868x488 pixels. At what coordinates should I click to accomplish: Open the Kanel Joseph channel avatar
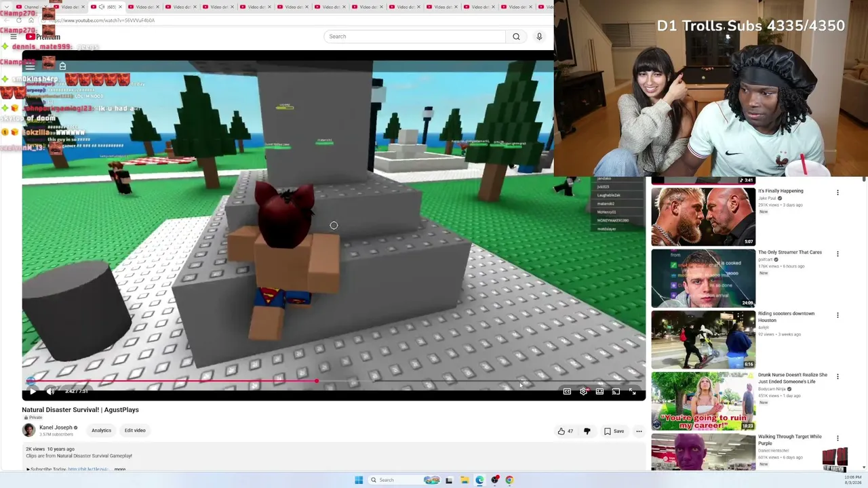[x=28, y=430]
